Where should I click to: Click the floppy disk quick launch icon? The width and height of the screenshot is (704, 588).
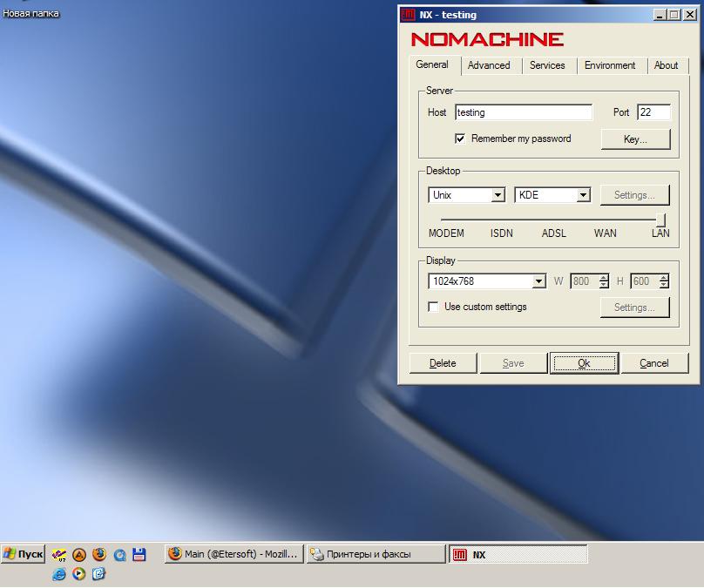coord(139,554)
